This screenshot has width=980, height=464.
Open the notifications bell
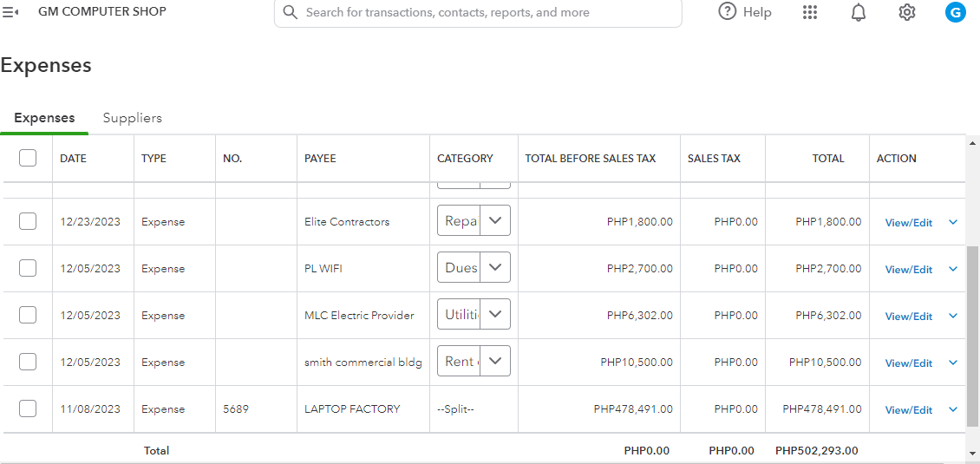[859, 12]
